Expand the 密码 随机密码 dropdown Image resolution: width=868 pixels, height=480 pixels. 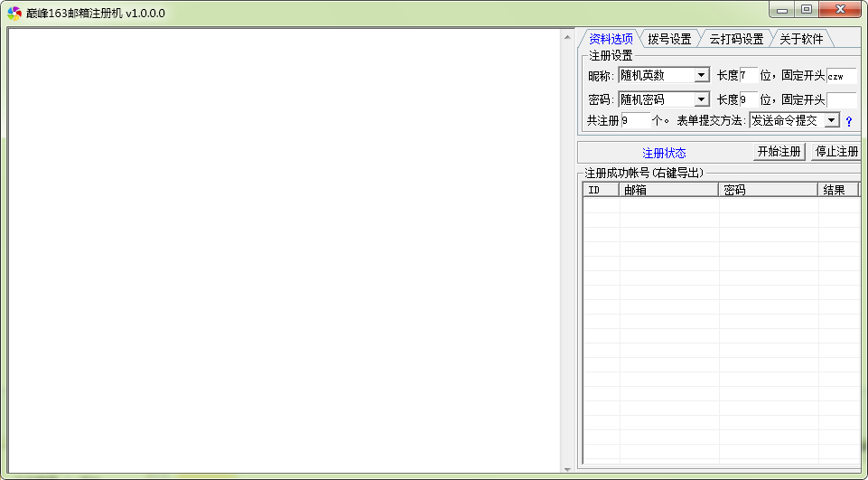pos(702,99)
